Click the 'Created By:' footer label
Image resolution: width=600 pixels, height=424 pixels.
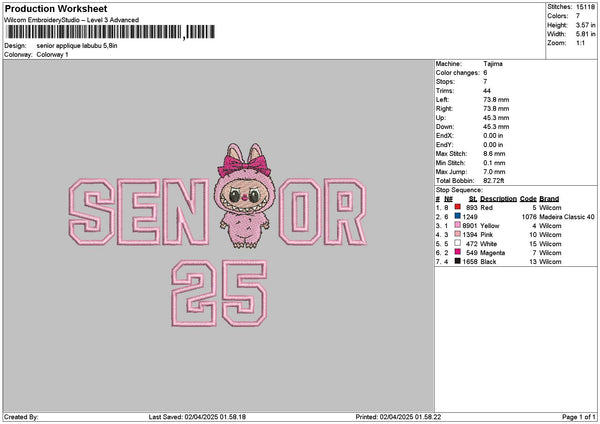click(21, 417)
